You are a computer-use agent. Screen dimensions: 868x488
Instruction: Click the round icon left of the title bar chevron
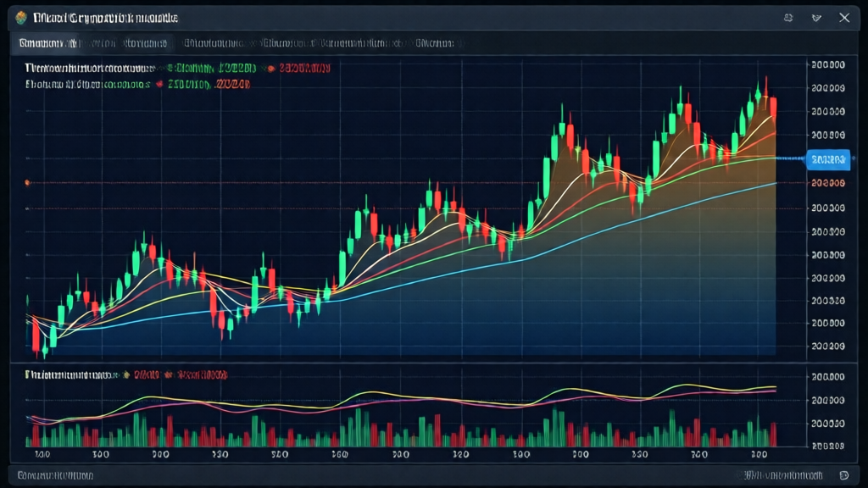(788, 18)
